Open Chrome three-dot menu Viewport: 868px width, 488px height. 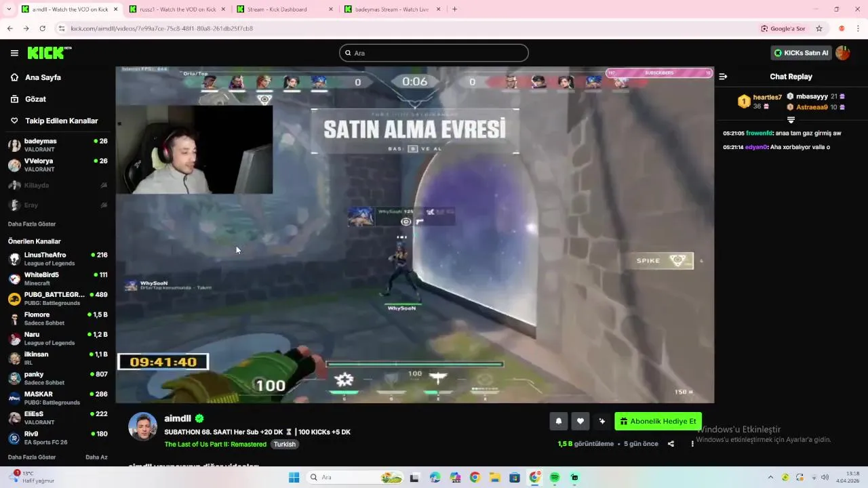(859, 28)
